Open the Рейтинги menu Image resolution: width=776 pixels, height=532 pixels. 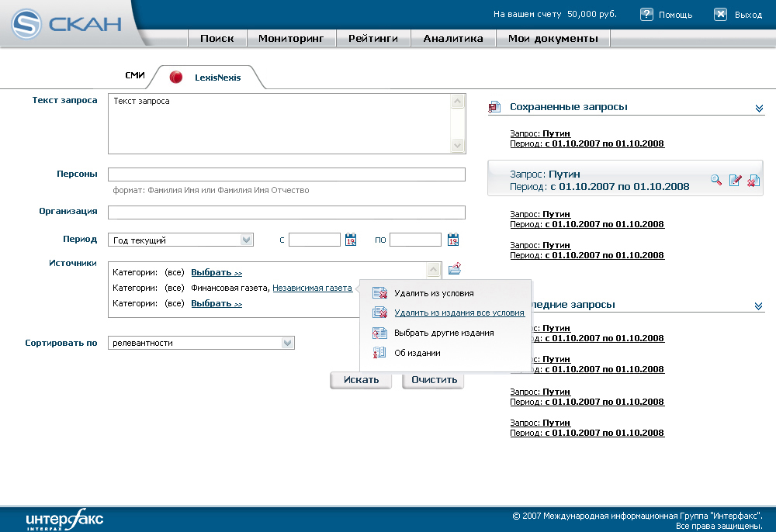click(373, 38)
